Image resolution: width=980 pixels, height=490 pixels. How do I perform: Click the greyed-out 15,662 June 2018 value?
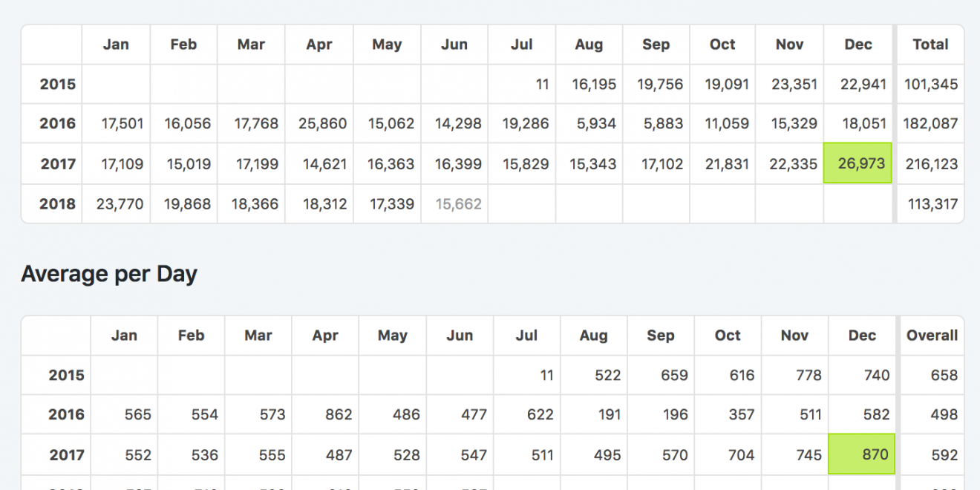(x=458, y=203)
